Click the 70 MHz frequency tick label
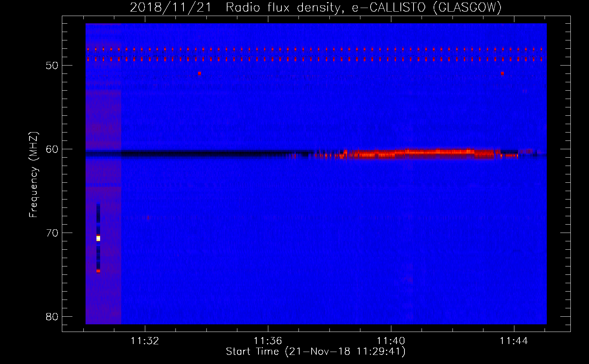 [52, 233]
